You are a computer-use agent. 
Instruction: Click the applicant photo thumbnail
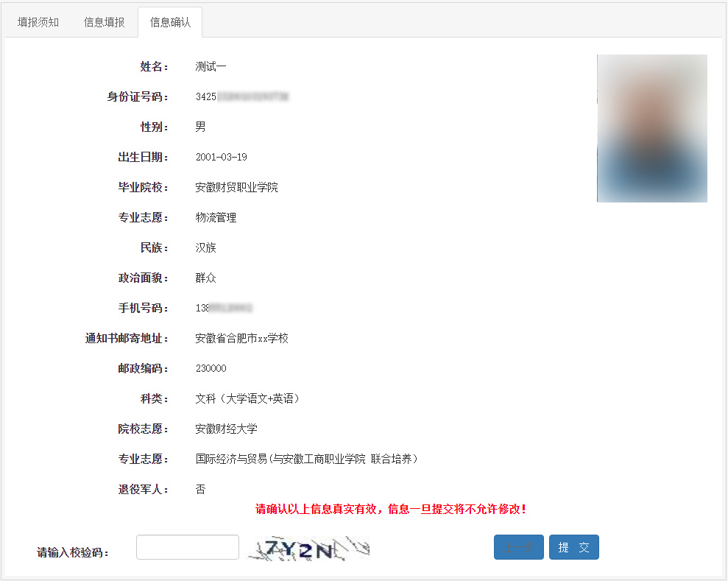click(x=651, y=128)
